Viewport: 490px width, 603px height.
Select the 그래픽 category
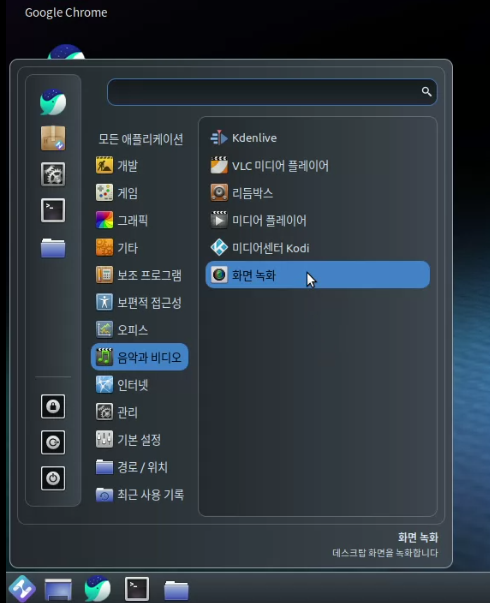(x=140, y=220)
